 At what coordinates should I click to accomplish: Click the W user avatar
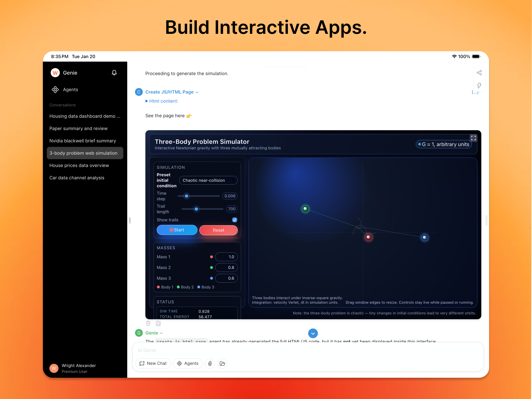(x=54, y=368)
